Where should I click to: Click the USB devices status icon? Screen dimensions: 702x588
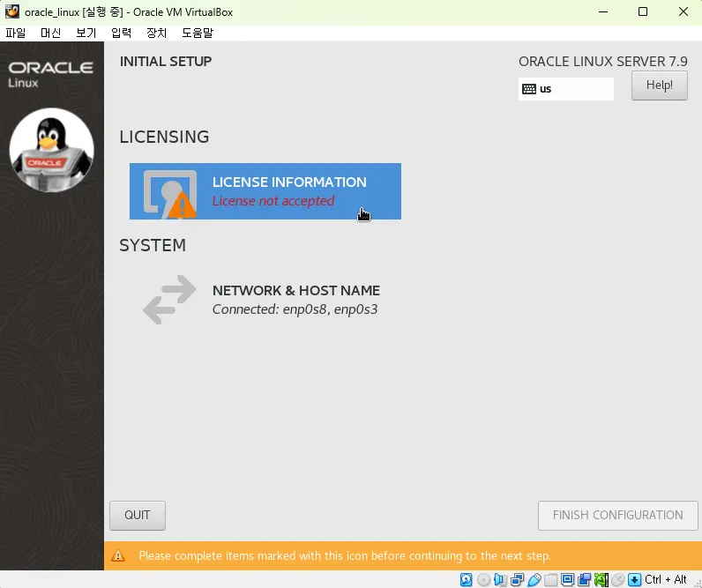pyautogui.click(x=534, y=579)
